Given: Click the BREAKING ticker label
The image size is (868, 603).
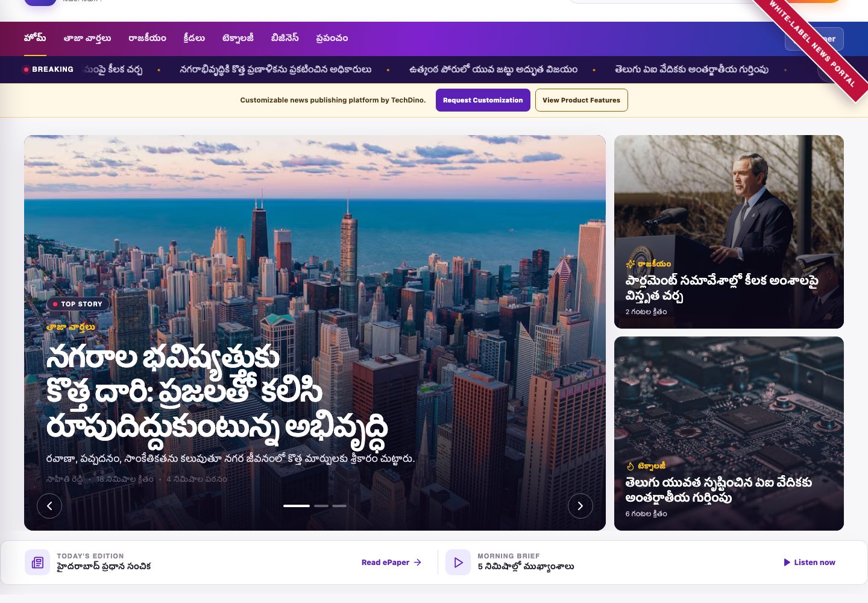Looking at the screenshot, I should click(48, 69).
